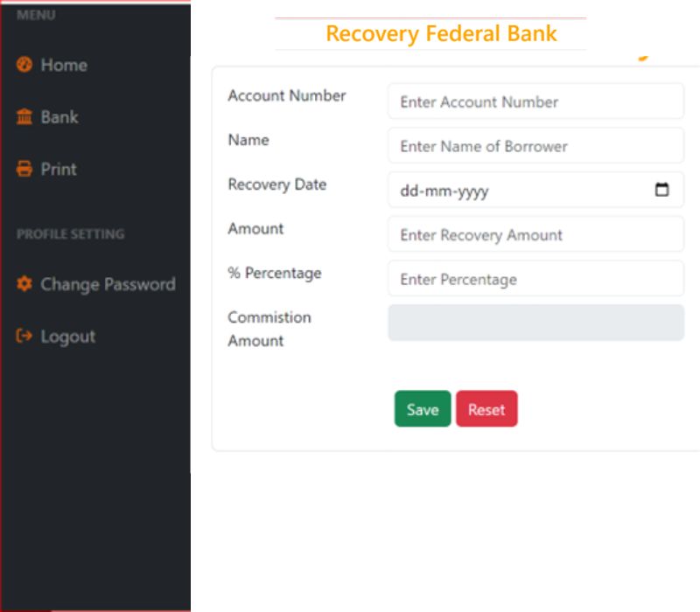Click the Change Password gear icon

24,284
